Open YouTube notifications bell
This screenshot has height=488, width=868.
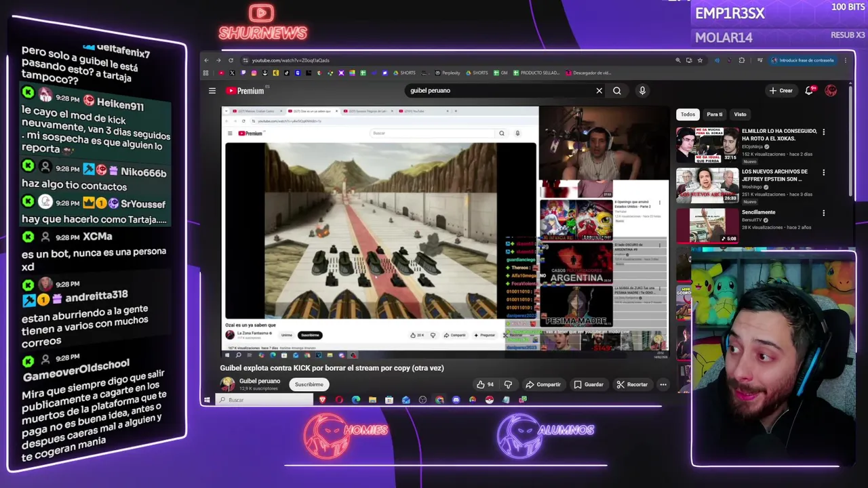pos(809,91)
